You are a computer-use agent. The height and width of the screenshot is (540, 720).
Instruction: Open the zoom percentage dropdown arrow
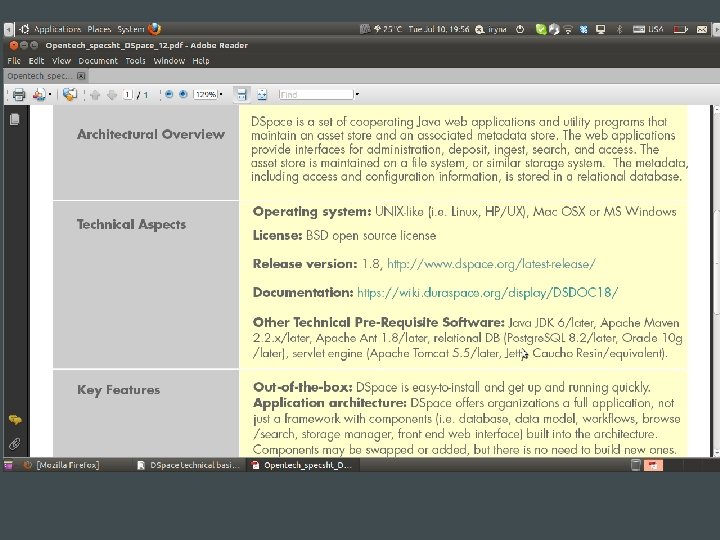point(221,94)
